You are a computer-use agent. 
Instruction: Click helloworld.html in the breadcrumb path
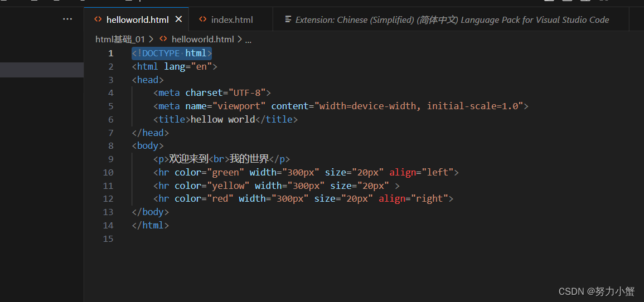pos(202,40)
